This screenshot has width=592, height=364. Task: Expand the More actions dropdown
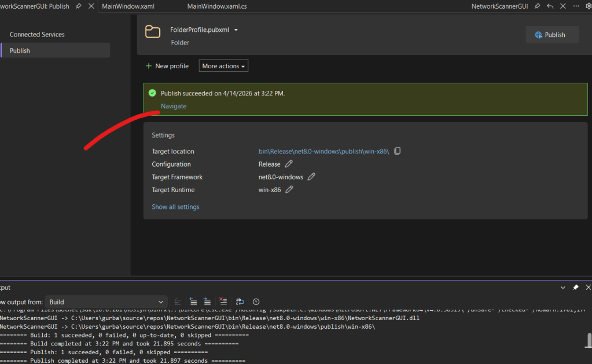[x=223, y=66]
